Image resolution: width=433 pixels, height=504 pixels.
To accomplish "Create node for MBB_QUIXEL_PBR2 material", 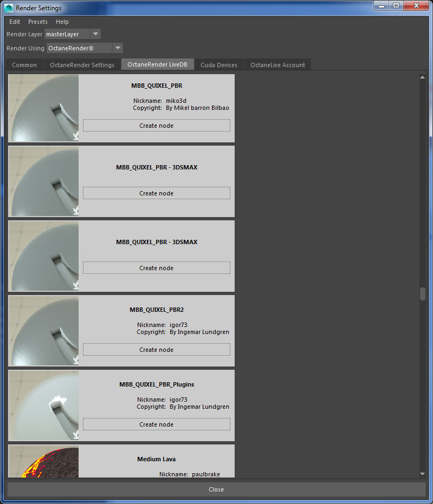I will pyautogui.click(x=156, y=350).
